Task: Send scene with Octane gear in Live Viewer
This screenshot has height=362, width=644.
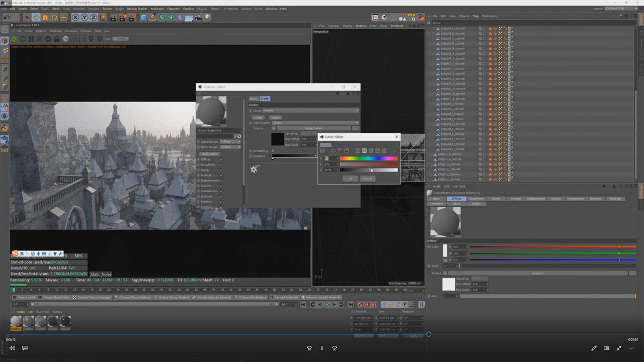Action: 14,39
